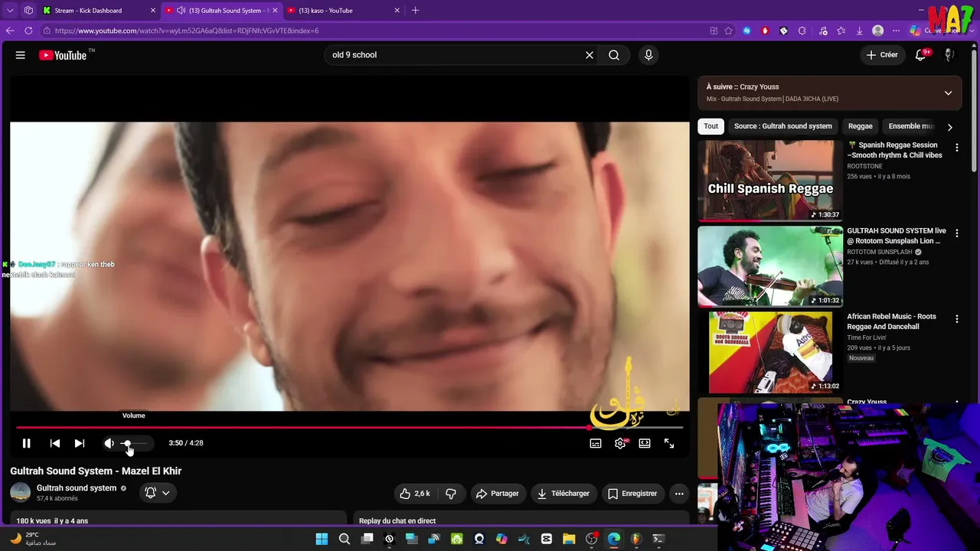Clear the YouTube search query
Image resolution: width=980 pixels, height=551 pixels.
[x=590, y=55]
